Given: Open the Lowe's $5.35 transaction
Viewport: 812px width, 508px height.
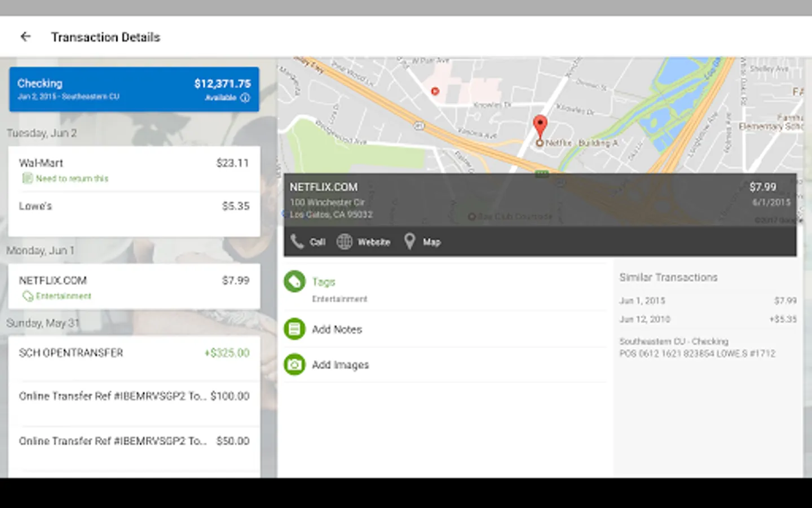Looking at the screenshot, I should 134,213.
